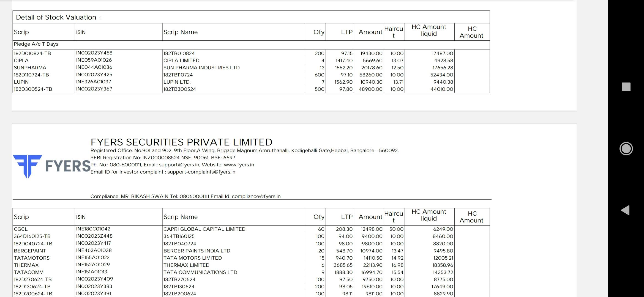This screenshot has height=297, width=644.
Task: Tap the Android recent apps square button
Action: click(626, 87)
